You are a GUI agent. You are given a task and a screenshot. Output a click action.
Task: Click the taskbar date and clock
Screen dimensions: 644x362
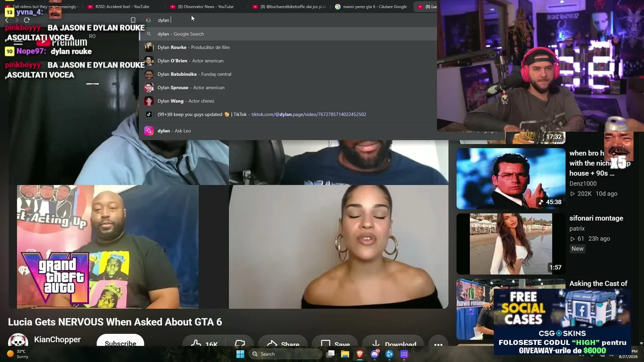(628, 353)
